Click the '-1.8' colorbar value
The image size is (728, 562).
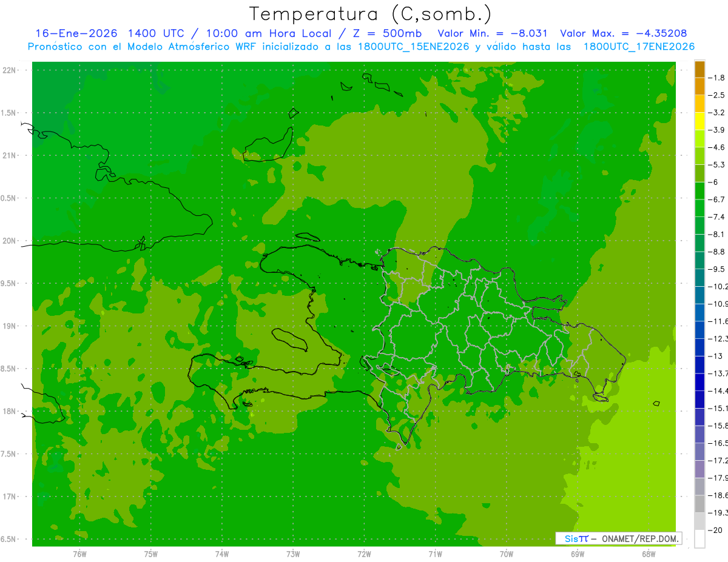(716, 78)
